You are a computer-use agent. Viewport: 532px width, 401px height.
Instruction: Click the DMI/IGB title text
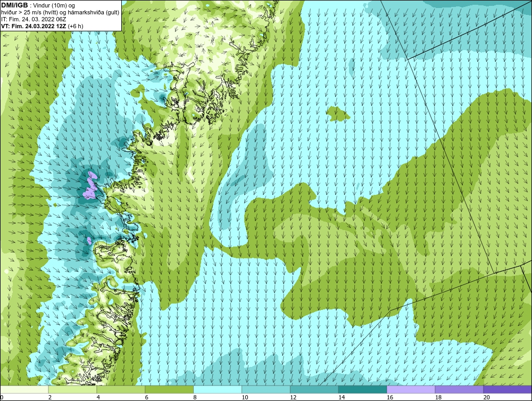[x=14, y=5]
